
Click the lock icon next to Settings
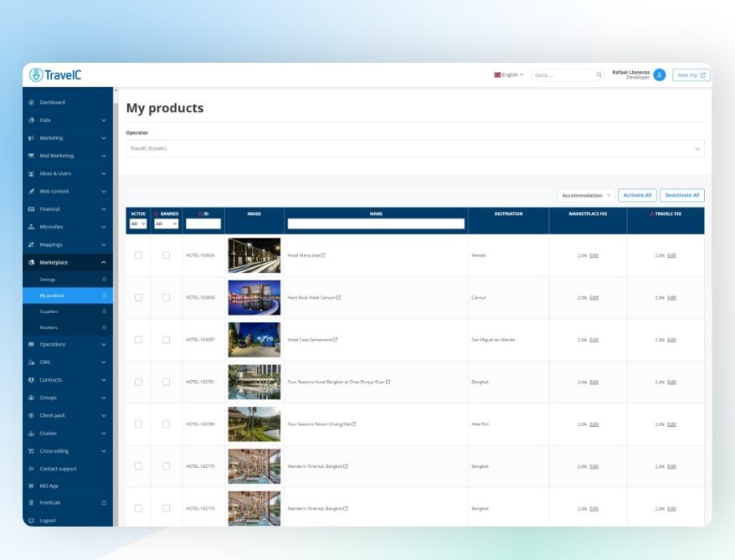[104, 280]
